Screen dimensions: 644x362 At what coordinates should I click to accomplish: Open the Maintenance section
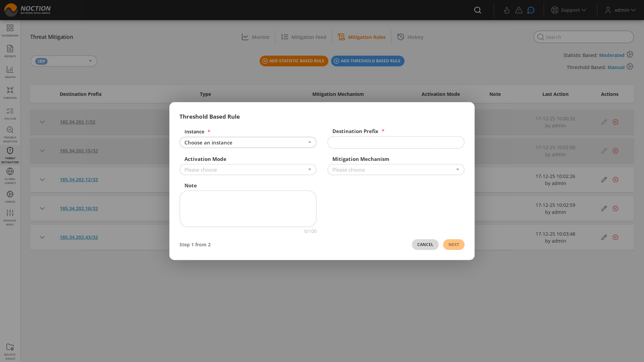click(10, 350)
